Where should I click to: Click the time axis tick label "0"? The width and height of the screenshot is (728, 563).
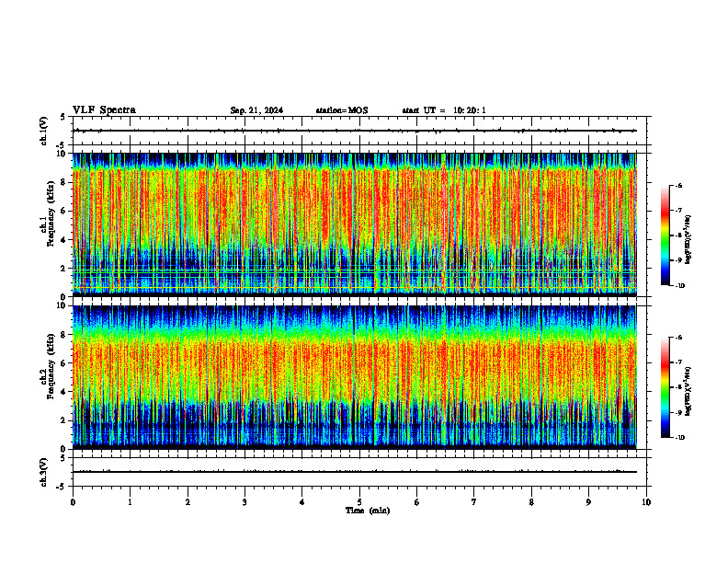coord(73,502)
